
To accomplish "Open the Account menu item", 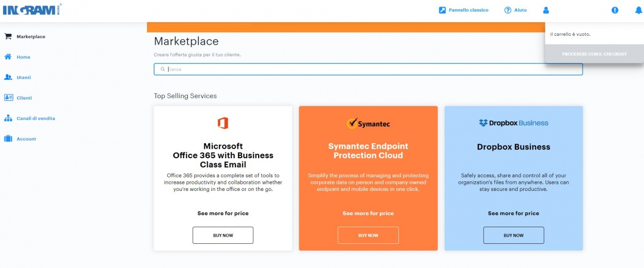I will coord(26,139).
